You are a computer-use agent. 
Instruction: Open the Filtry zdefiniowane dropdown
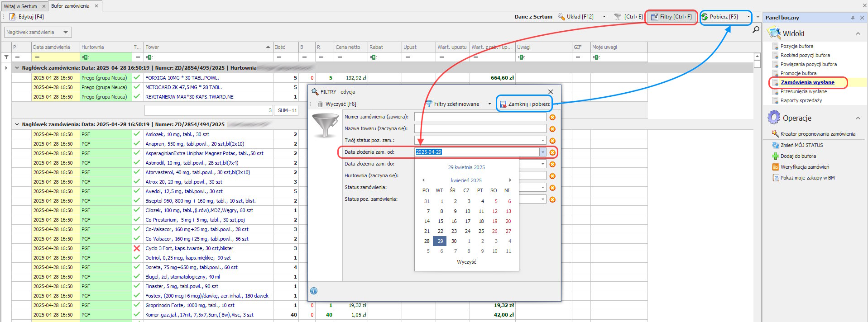[x=489, y=104]
